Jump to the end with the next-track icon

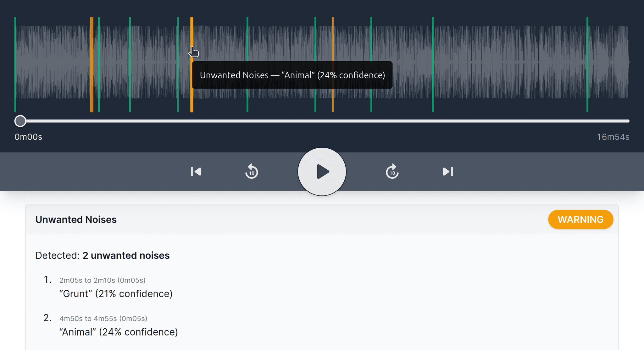point(448,172)
